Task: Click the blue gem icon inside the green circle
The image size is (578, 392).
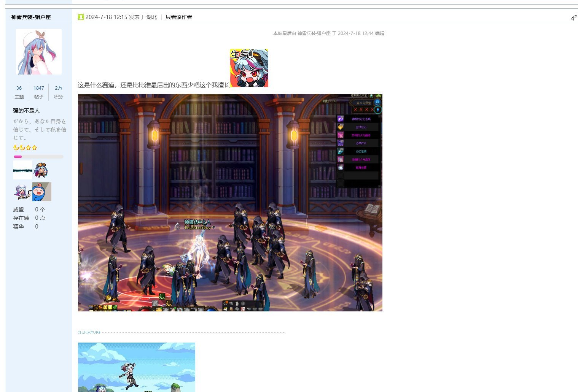Action: click(378, 110)
